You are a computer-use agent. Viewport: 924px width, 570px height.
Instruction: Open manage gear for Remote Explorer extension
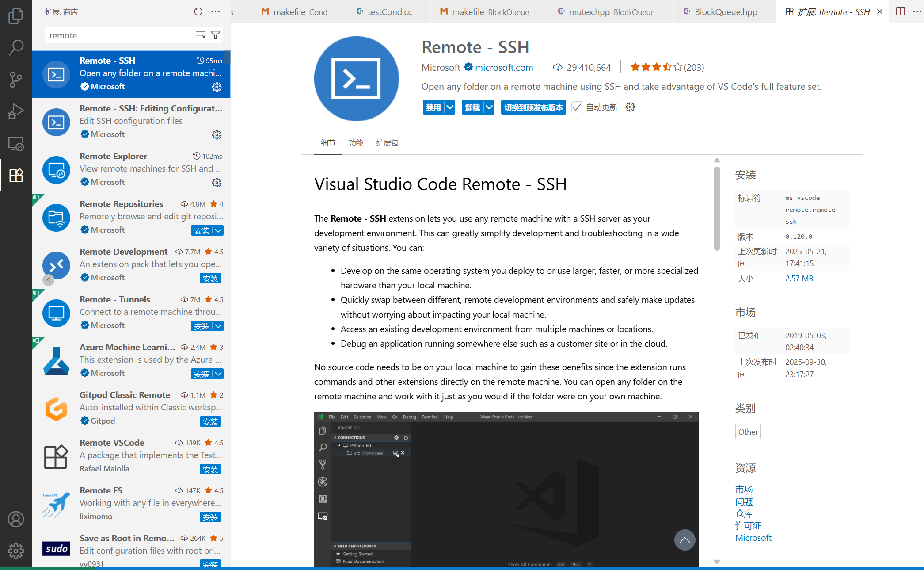pos(217,183)
